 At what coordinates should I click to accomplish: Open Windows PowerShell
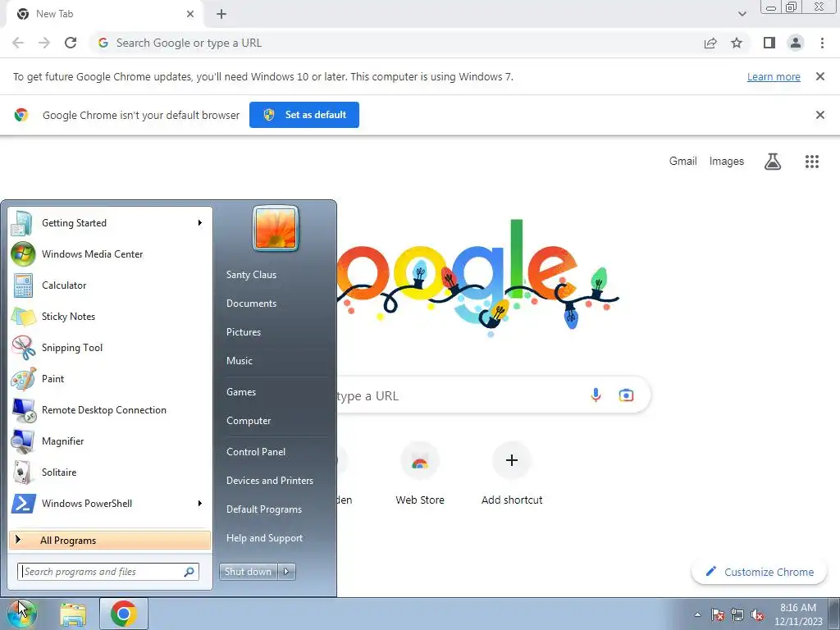[110, 503]
